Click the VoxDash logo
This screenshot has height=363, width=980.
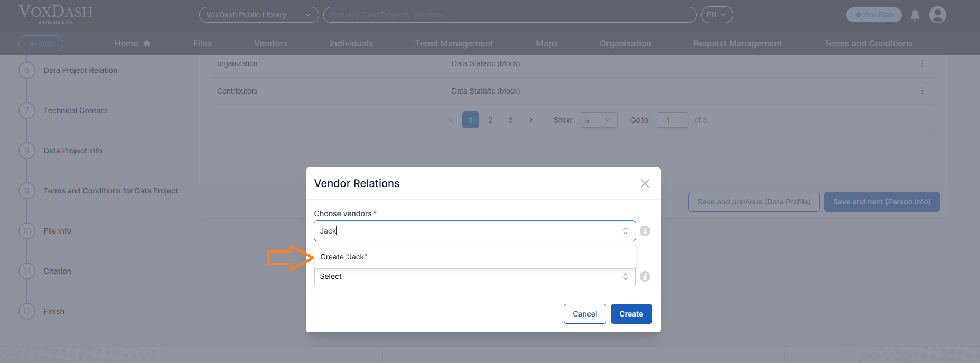[55, 14]
